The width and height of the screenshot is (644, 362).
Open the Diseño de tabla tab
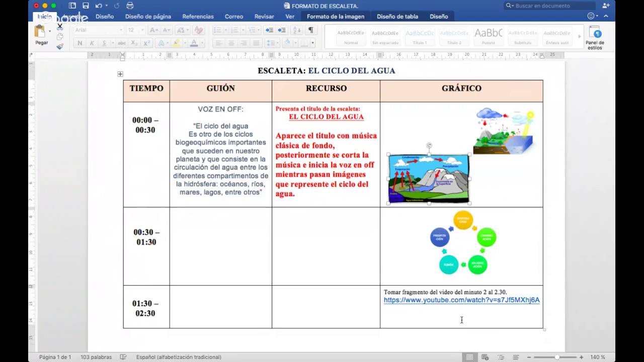[397, 17]
